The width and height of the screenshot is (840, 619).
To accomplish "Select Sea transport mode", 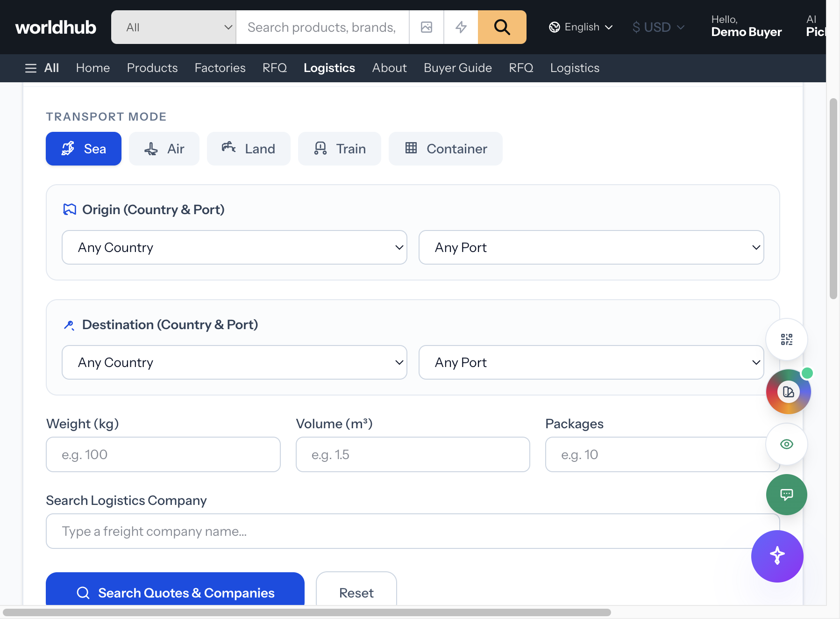I will point(84,149).
